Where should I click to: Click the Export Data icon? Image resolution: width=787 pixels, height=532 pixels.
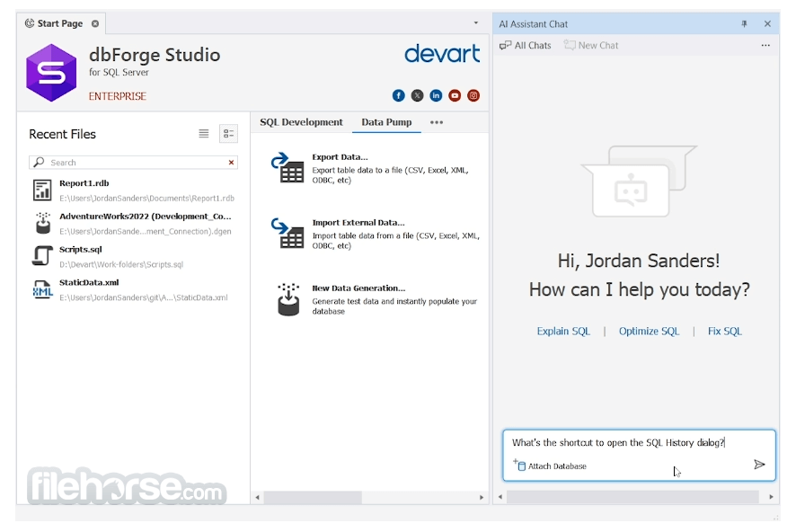[x=287, y=168]
